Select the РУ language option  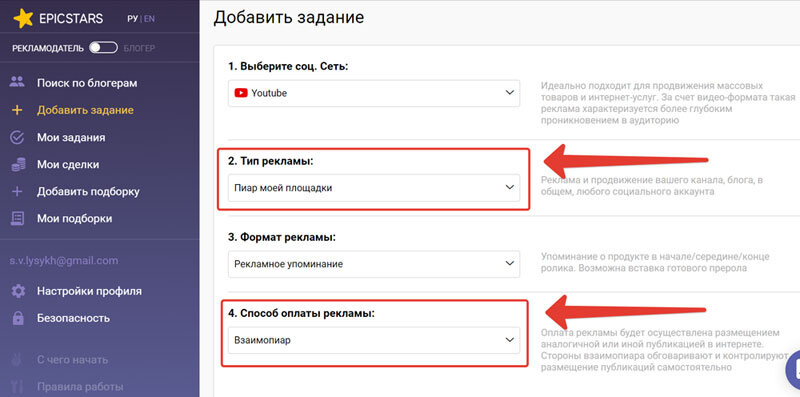133,19
